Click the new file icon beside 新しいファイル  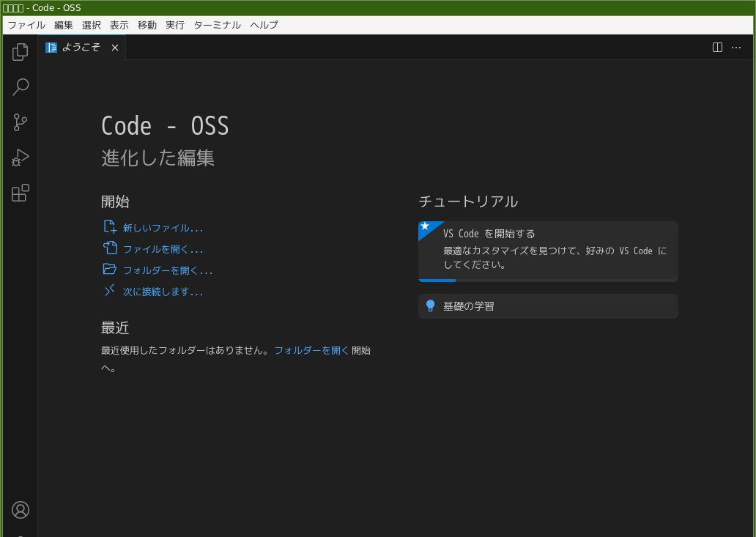point(110,226)
